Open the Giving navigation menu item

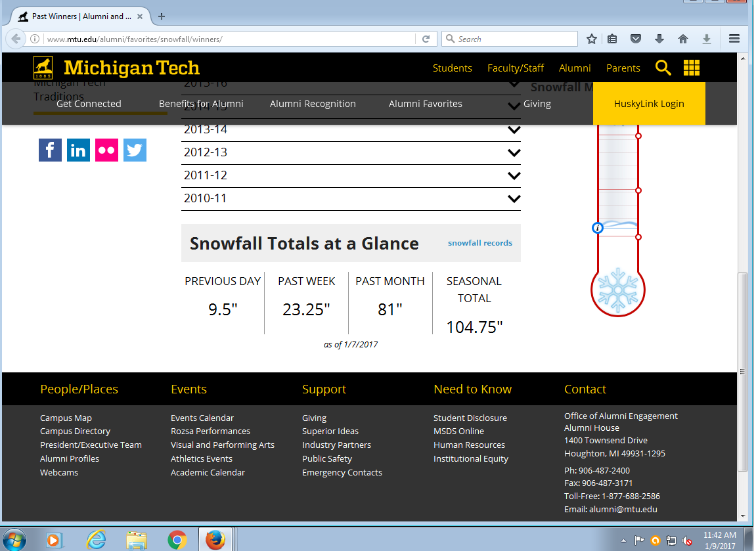[537, 104]
